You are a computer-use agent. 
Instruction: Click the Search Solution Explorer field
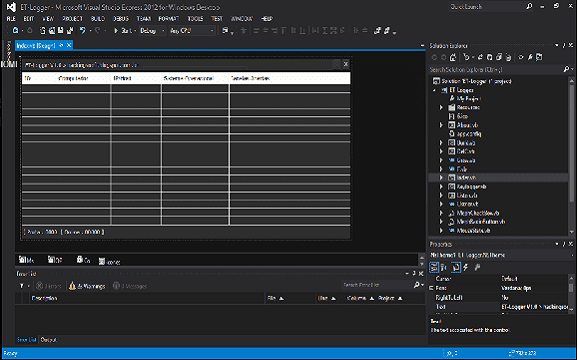(x=495, y=69)
